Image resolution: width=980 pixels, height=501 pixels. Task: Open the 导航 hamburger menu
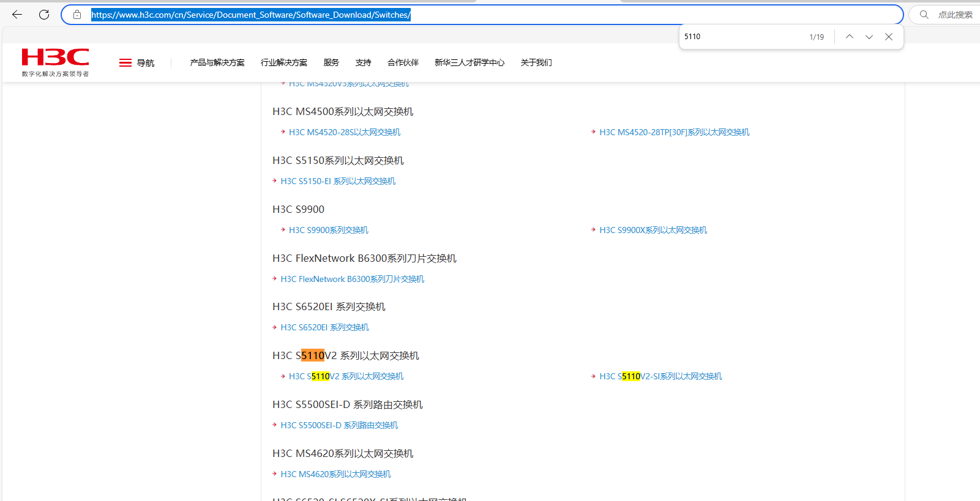[137, 62]
